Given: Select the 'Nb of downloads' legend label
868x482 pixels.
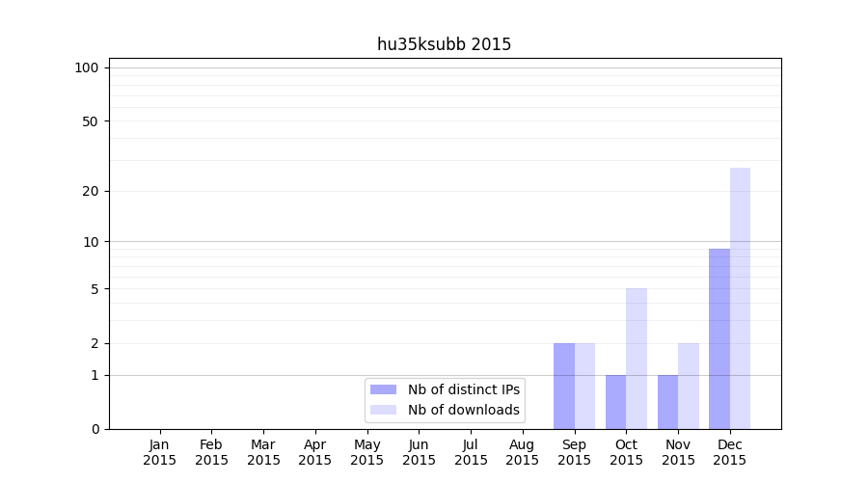Looking at the screenshot, I should (x=463, y=410).
